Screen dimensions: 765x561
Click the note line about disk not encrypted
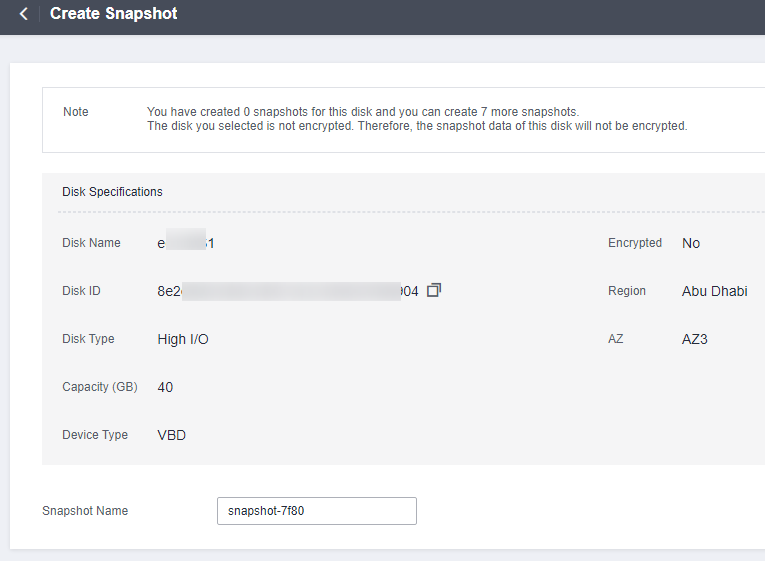tap(416, 127)
